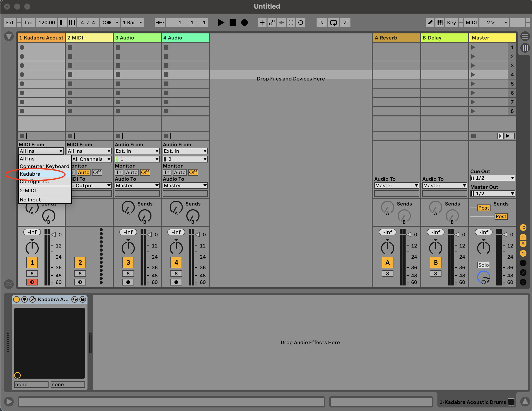Show the browser with the triangle icon
Viewport: 532px width, 411px height.
pos(9,36)
